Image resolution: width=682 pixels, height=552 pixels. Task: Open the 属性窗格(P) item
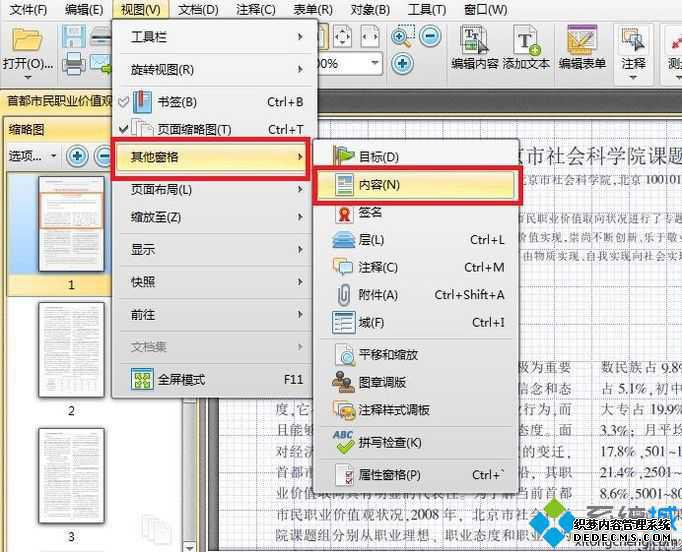coord(417,475)
